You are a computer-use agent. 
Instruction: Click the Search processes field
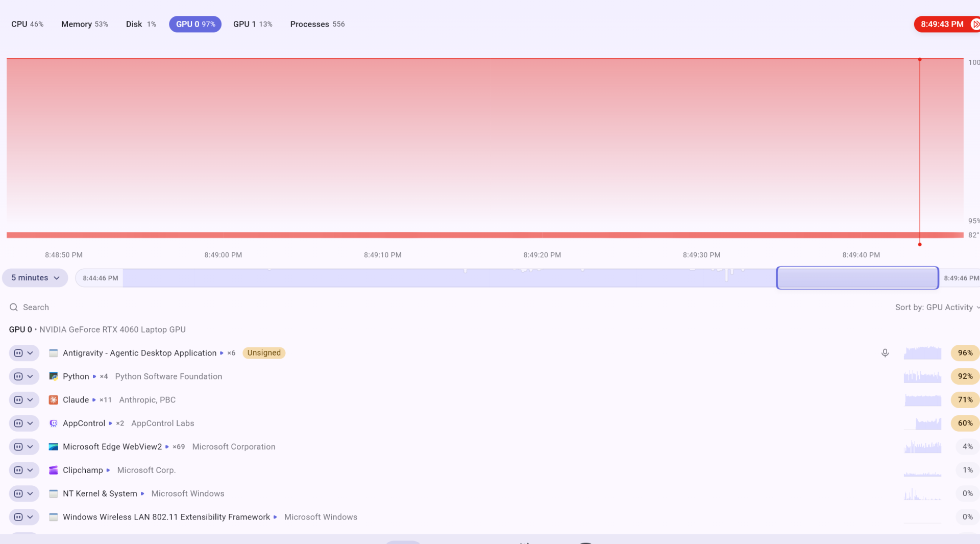tap(36, 308)
